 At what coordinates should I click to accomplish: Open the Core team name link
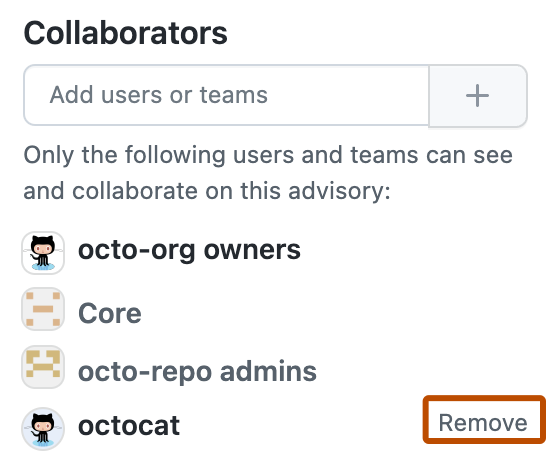pos(110,313)
